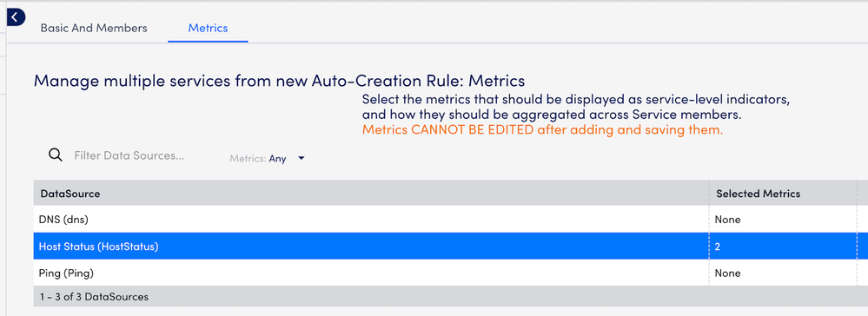Click the search magnifier icon
868x316 pixels.
point(55,155)
